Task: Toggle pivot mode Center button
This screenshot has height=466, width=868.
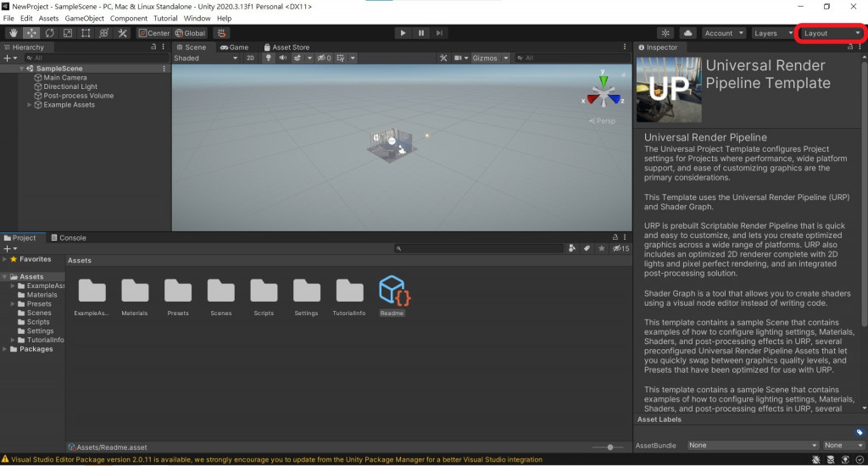Action: 154,33
